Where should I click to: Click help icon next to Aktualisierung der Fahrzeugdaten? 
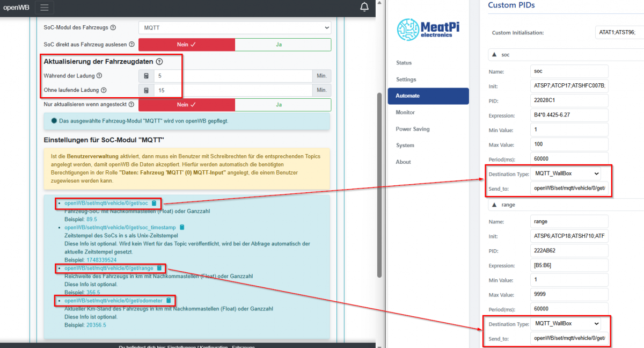pyautogui.click(x=159, y=62)
